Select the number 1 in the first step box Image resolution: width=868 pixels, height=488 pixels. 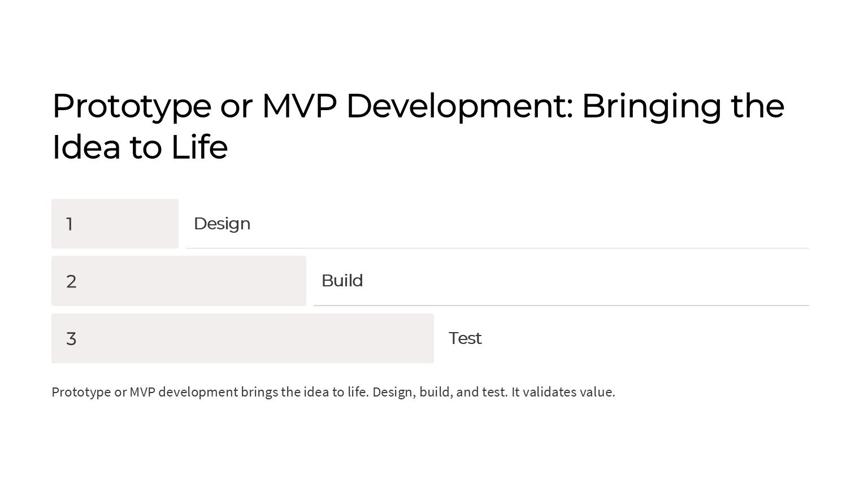[x=70, y=224]
